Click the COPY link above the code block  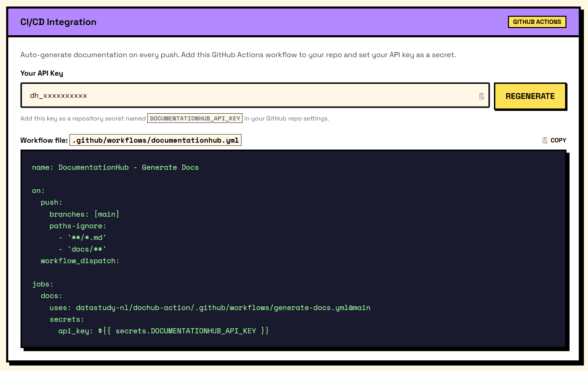[558, 140]
